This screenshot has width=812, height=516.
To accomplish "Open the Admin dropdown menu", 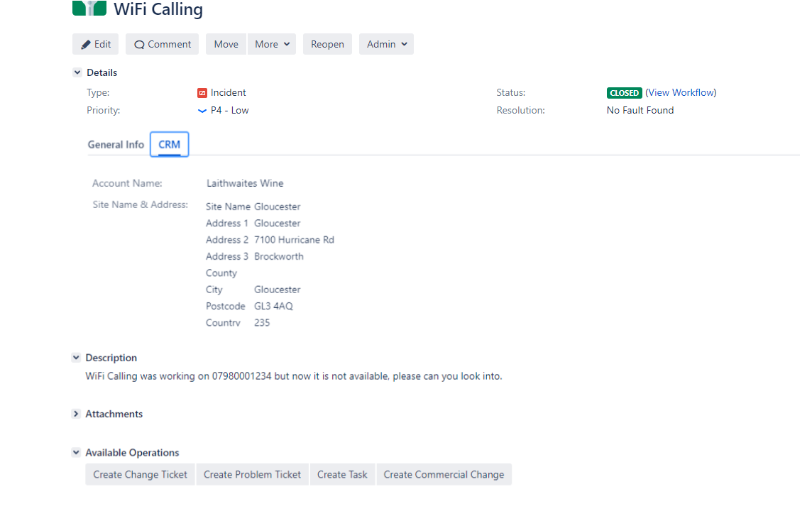I will click(x=386, y=44).
